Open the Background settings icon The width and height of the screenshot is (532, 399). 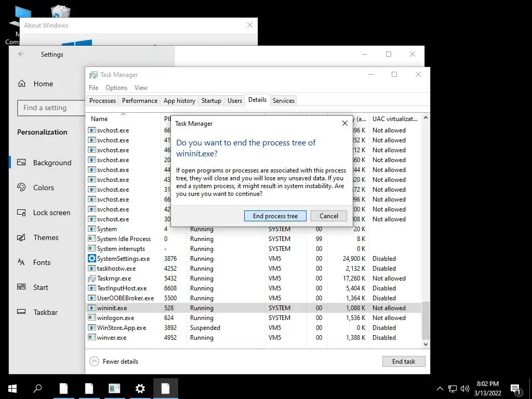tap(21, 163)
